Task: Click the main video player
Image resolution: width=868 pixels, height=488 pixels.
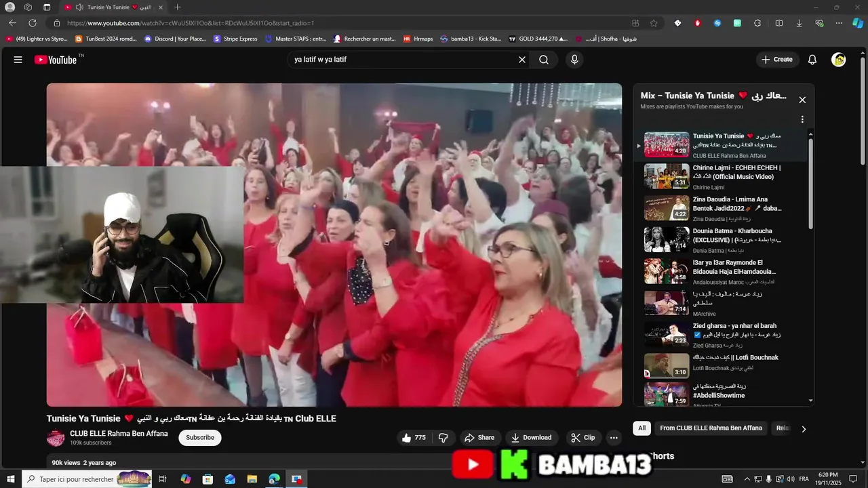Action: [334, 245]
